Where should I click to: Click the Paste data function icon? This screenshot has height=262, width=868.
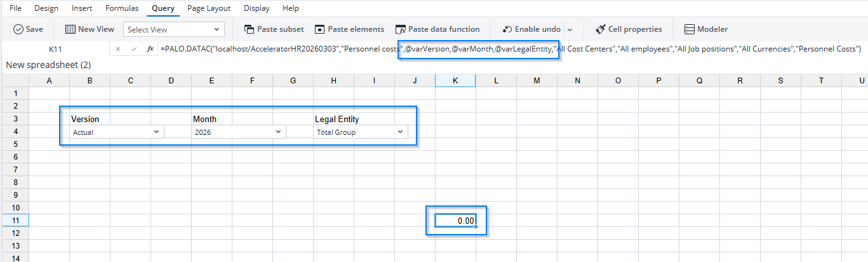point(400,29)
